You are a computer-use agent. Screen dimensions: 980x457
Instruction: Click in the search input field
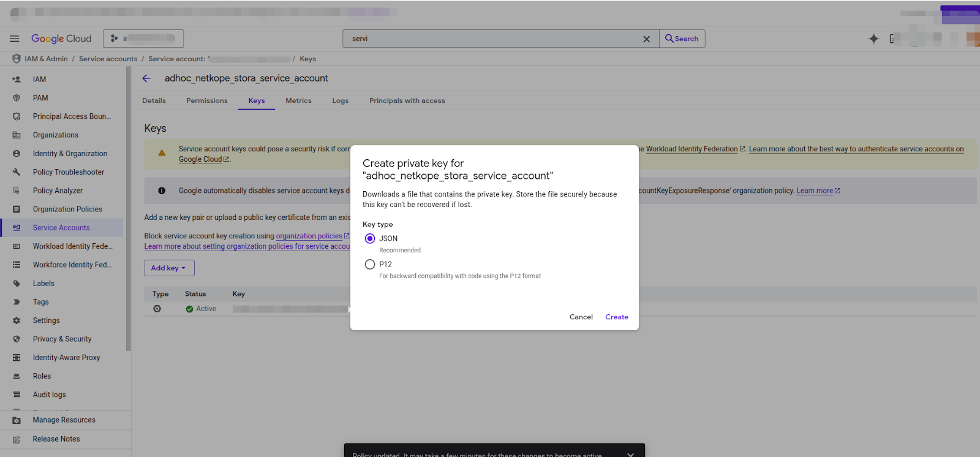(490, 39)
